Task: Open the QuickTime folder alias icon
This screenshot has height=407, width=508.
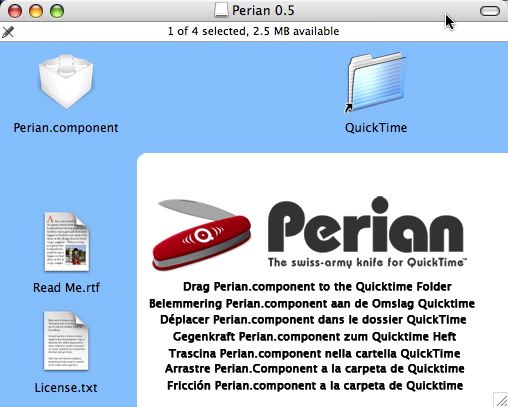Action: coord(376,82)
